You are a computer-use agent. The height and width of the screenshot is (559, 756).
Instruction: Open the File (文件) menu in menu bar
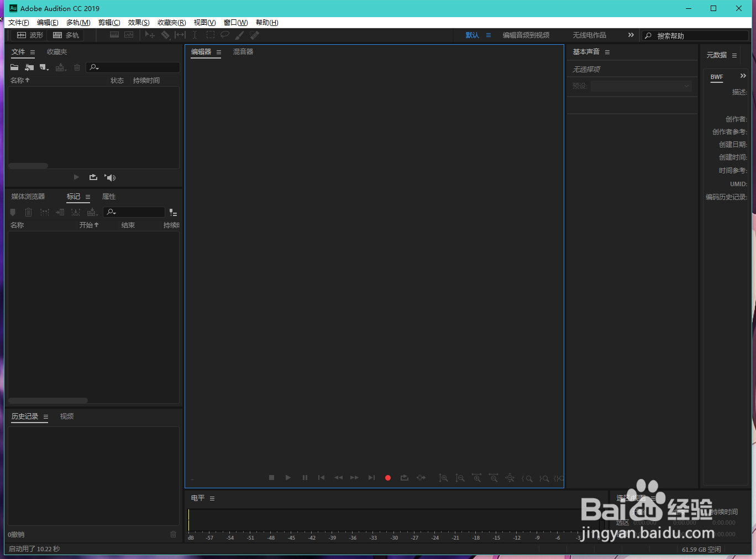[x=18, y=23]
